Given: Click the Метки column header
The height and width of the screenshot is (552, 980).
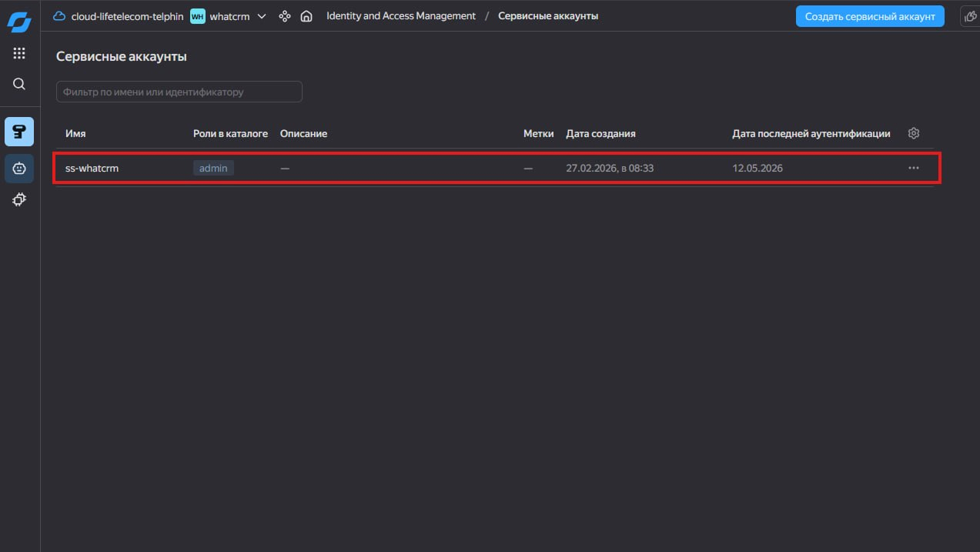Looking at the screenshot, I should click(538, 133).
